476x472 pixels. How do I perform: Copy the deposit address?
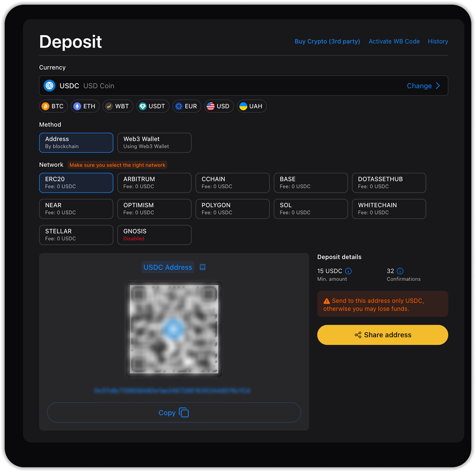pos(174,413)
